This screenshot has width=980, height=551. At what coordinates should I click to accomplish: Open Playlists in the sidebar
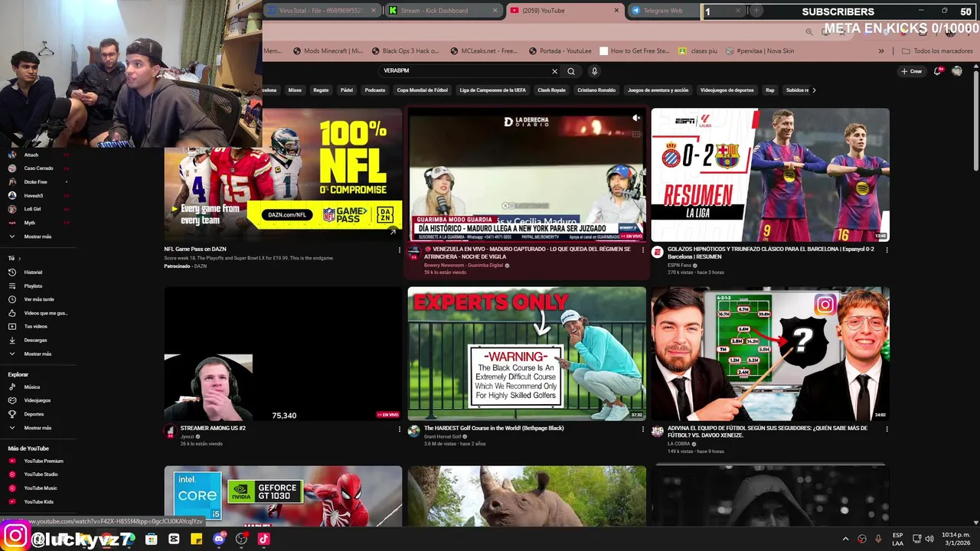click(33, 286)
